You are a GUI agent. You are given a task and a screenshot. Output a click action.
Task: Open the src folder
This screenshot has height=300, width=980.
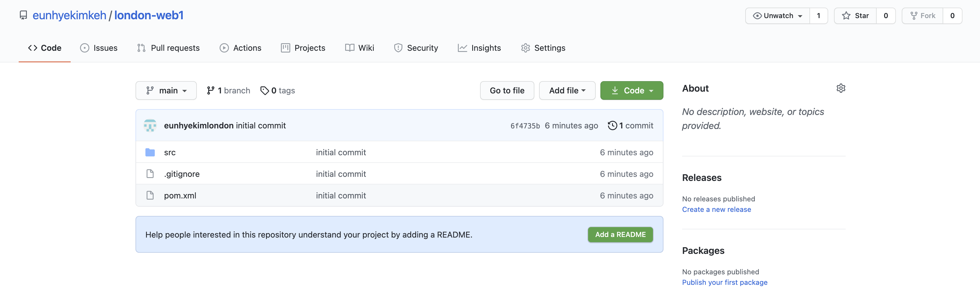coord(170,152)
